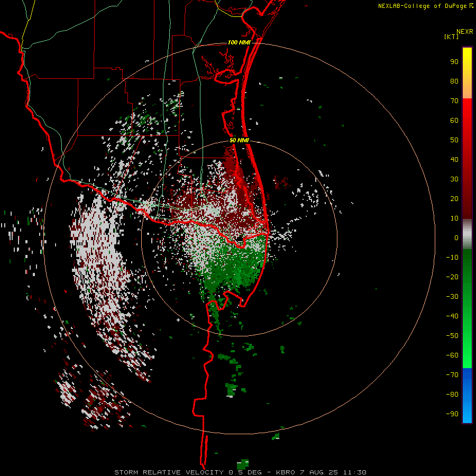Click the 60 value on the velocity scale

click(454, 121)
